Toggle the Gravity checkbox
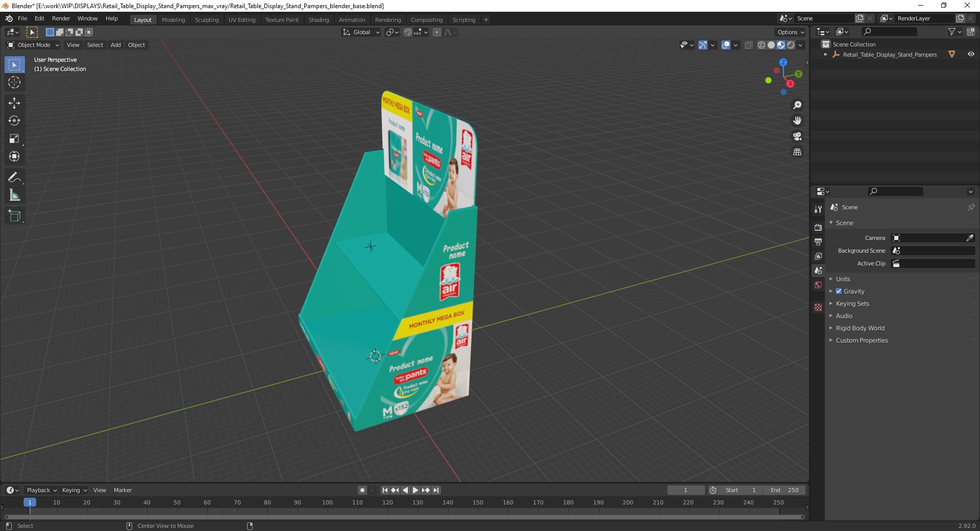The width and height of the screenshot is (980, 531). click(x=839, y=291)
